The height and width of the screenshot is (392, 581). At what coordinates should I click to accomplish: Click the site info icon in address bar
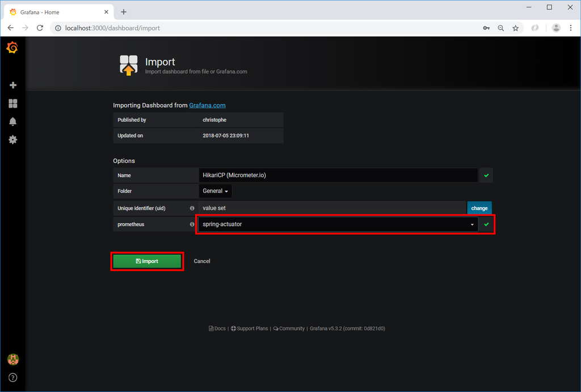click(58, 28)
